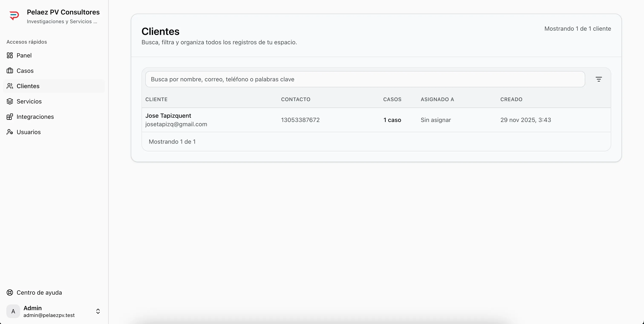Select the Panel grid icon in sidebar
The image size is (644, 324).
(x=10, y=55)
